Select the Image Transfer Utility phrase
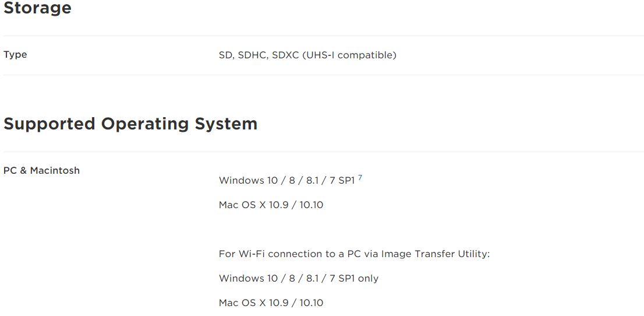644x316 pixels. [436, 254]
